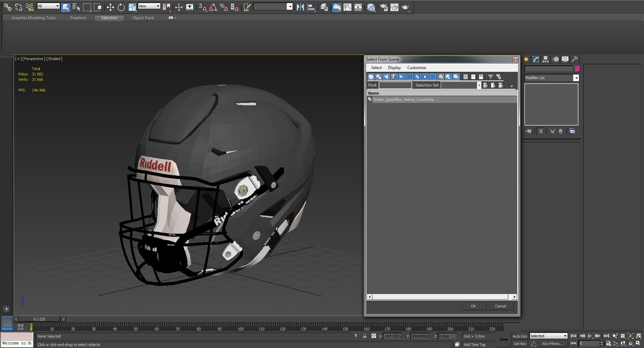Screen dimensions: 644x348
Task: Open the Render Setup dialog
Action: pos(384,7)
